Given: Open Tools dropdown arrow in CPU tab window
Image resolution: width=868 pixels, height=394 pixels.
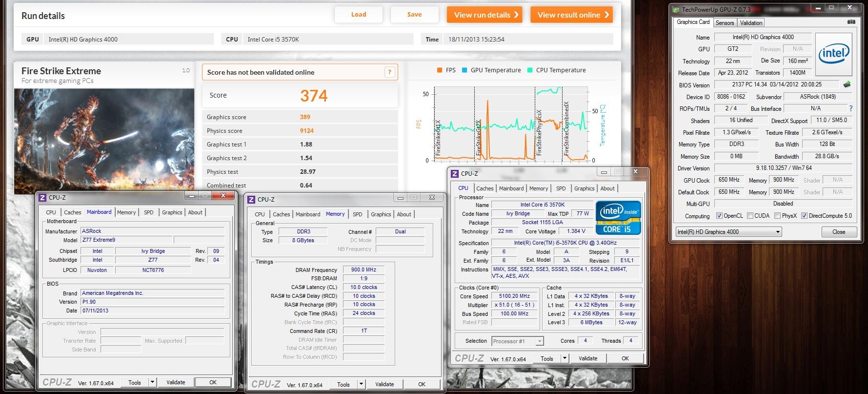Looking at the screenshot, I should coord(565,358).
